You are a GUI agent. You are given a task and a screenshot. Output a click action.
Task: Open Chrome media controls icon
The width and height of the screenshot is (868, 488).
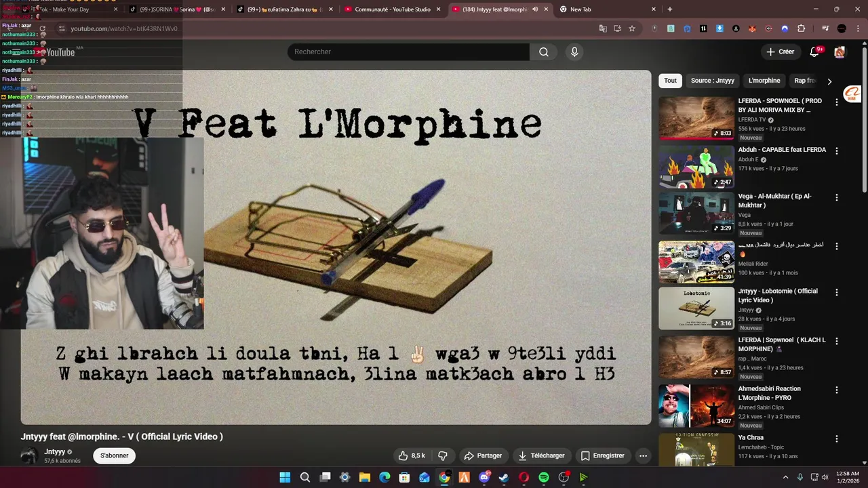825,28
